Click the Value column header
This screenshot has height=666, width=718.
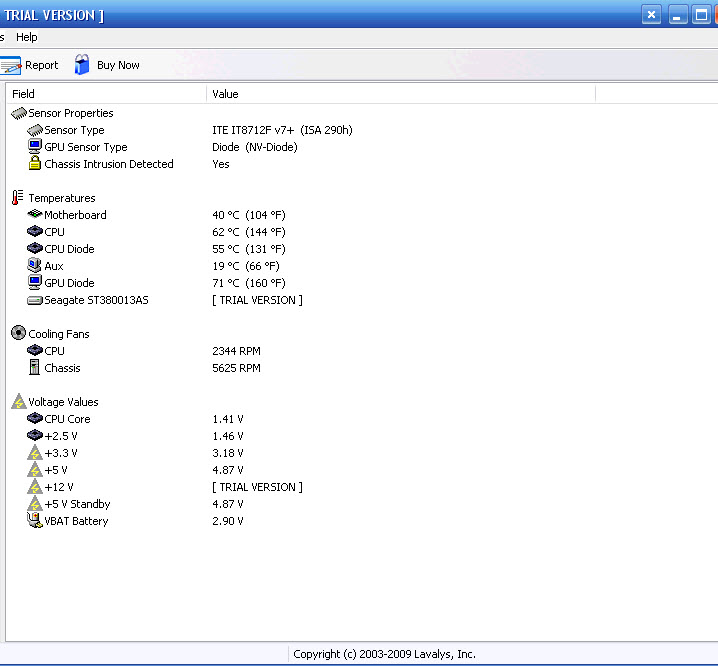pos(401,94)
